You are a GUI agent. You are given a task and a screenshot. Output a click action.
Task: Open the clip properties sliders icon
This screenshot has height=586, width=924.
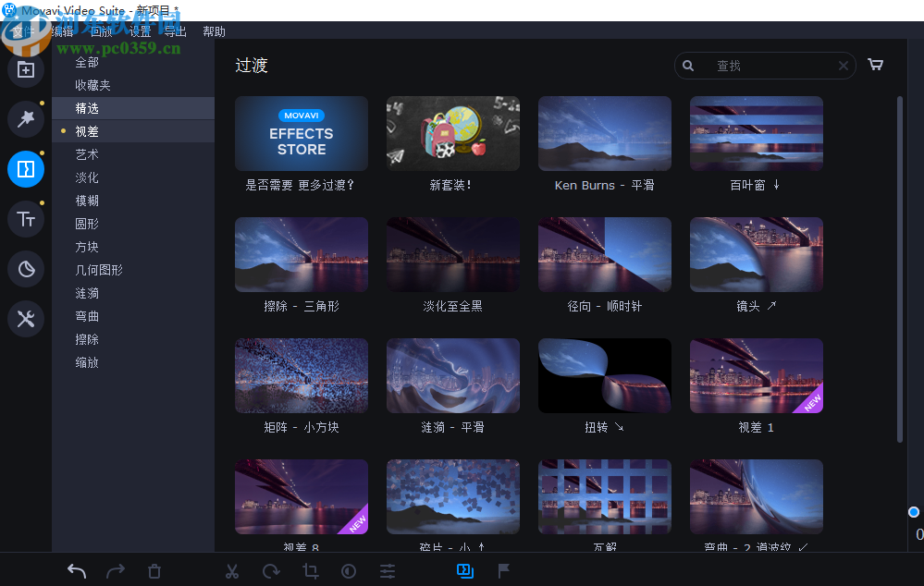click(388, 570)
